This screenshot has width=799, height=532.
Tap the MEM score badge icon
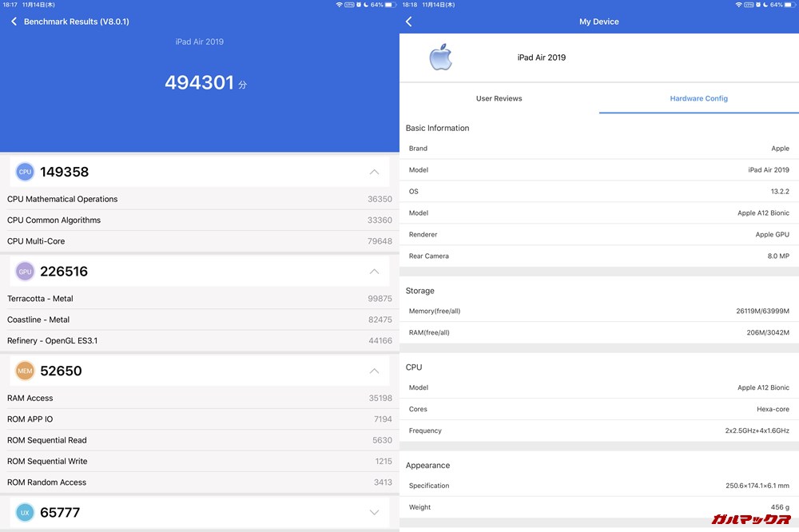[25, 371]
